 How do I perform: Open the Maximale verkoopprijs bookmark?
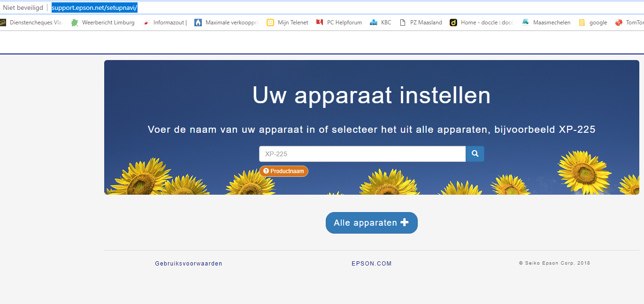tap(226, 23)
